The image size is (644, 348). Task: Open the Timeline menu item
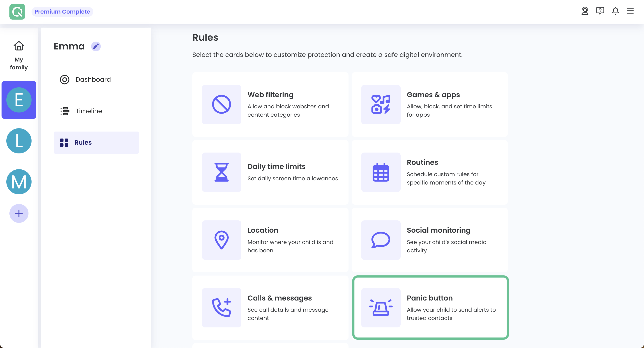point(88,111)
